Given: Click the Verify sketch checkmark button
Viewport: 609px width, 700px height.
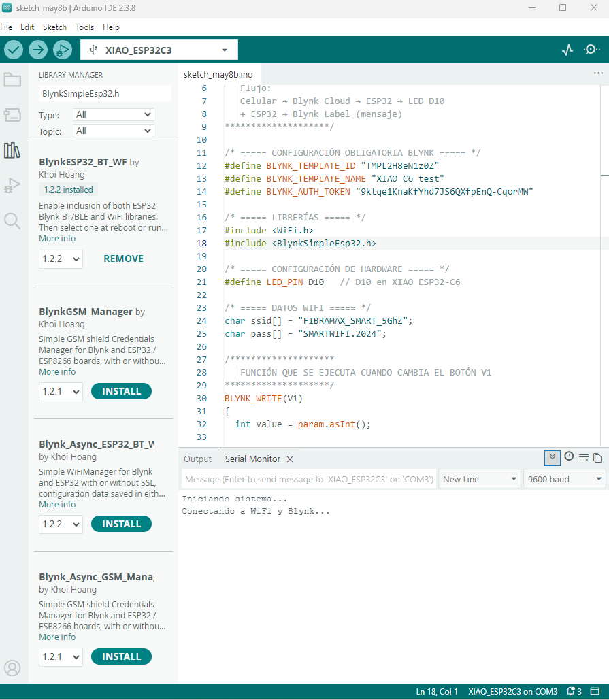Looking at the screenshot, I should (14, 50).
